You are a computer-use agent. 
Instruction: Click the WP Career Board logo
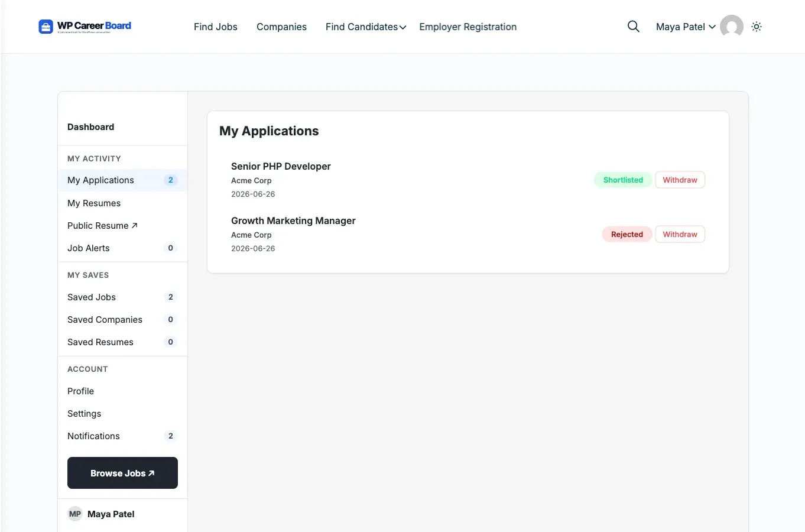tap(85, 27)
